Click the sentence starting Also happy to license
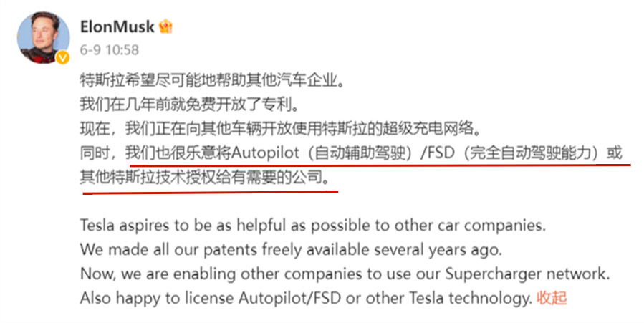This screenshot has width=644, height=323. (306, 298)
